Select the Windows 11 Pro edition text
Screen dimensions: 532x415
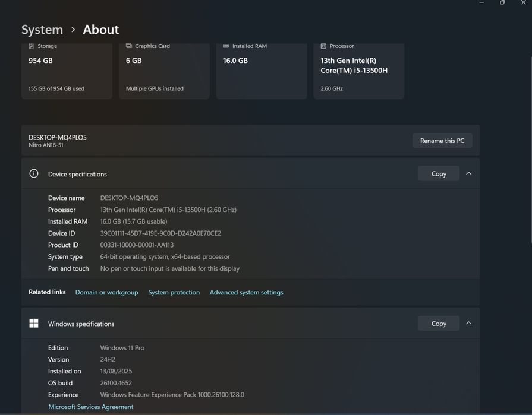(x=122, y=347)
